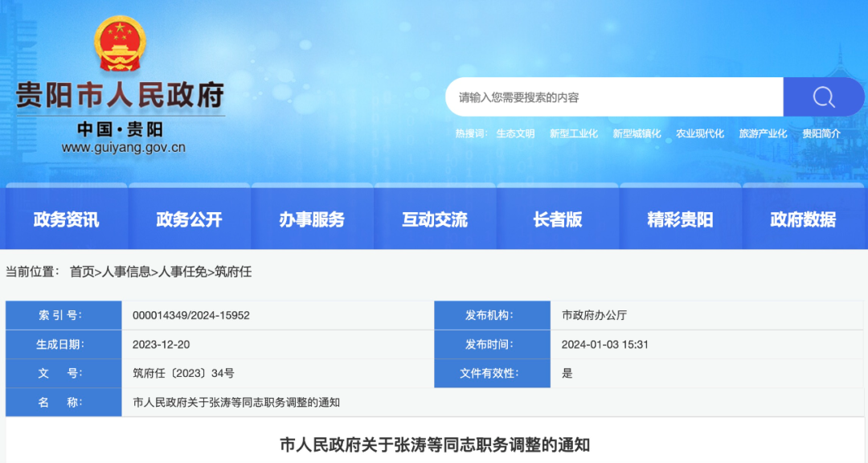Click 人事任免 in the breadcrumb
The height and width of the screenshot is (463, 868).
click(x=182, y=272)
